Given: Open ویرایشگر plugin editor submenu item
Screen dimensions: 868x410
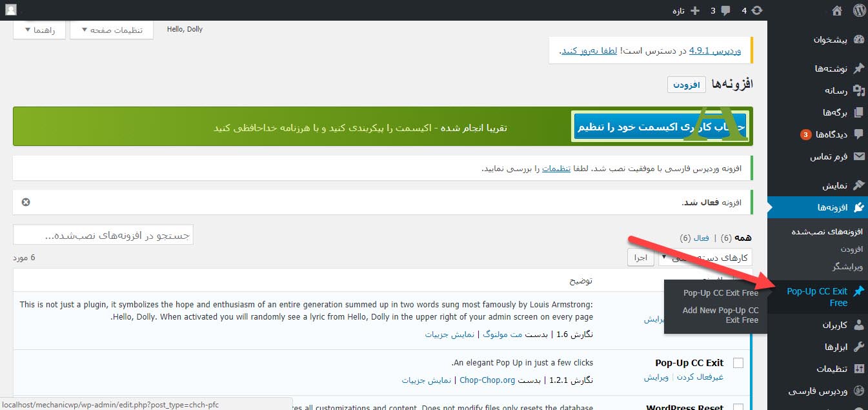Looking at the screenshot, I should pyautogui.click(x=846, y=266).
